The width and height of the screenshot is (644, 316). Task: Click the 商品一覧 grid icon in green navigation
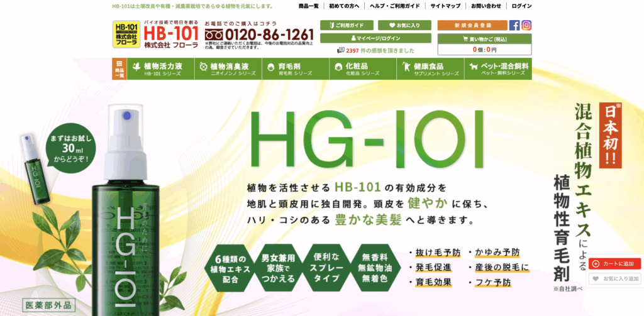tap(119, 68)
